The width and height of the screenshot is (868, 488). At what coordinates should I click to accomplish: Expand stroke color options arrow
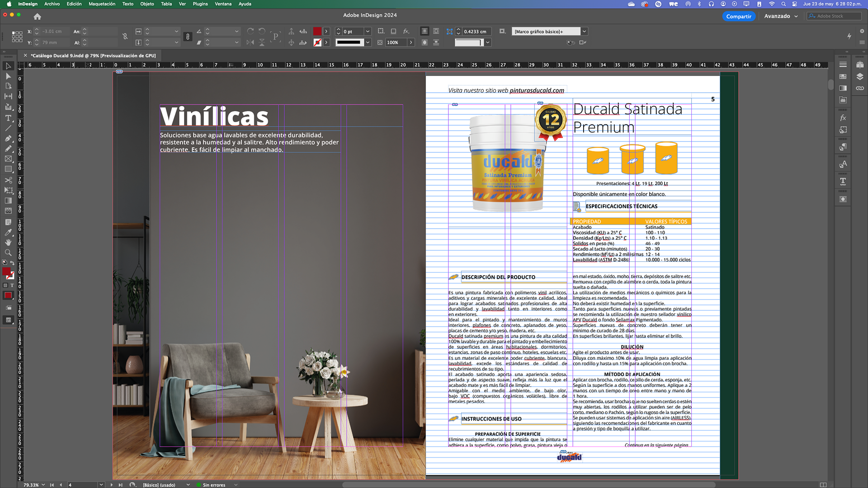click(326, 42)
